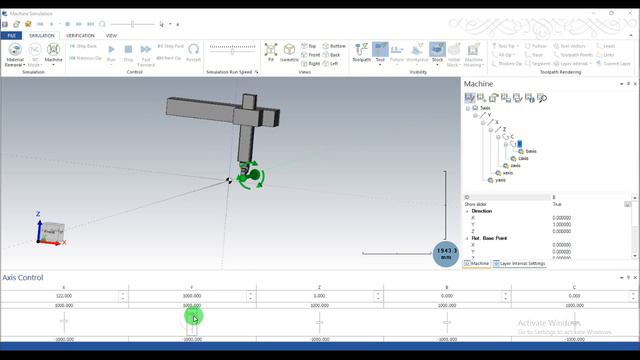Select the Back view
Viewport: 640px width, 360px height.
point(331,55)
